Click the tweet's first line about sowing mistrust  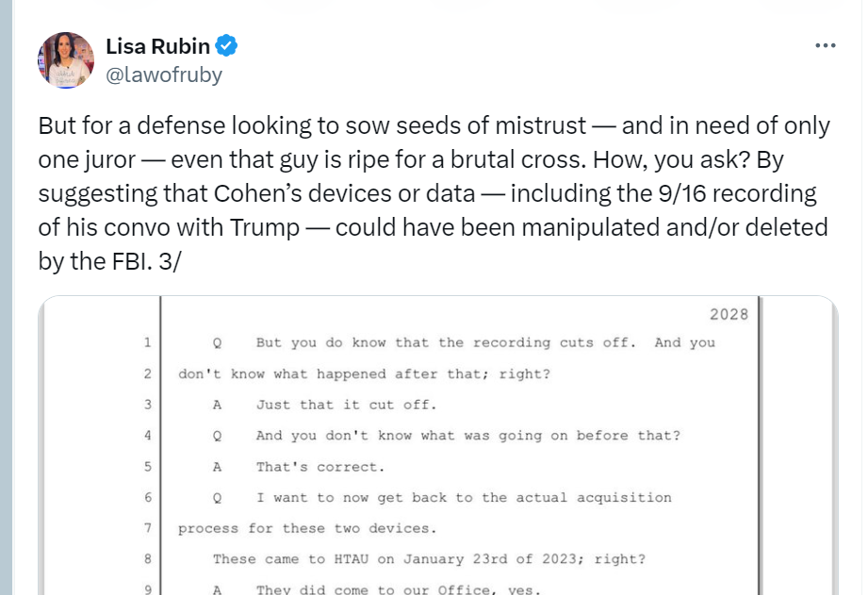(x=434, y=125)
